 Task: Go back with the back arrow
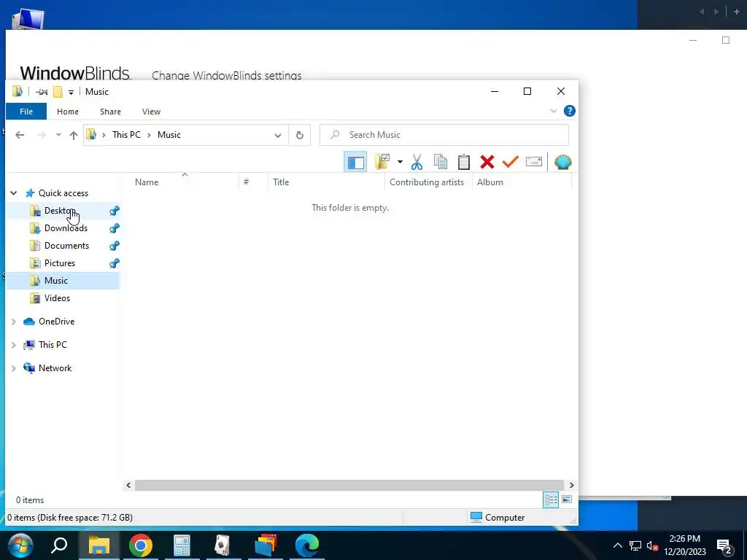(20, 135)
